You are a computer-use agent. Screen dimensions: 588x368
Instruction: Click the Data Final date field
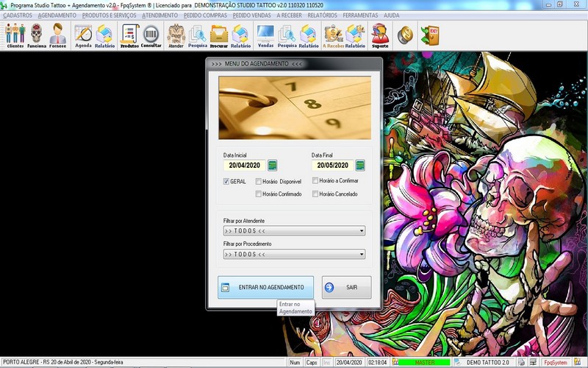pyautogui.click(x=333, y=165)
